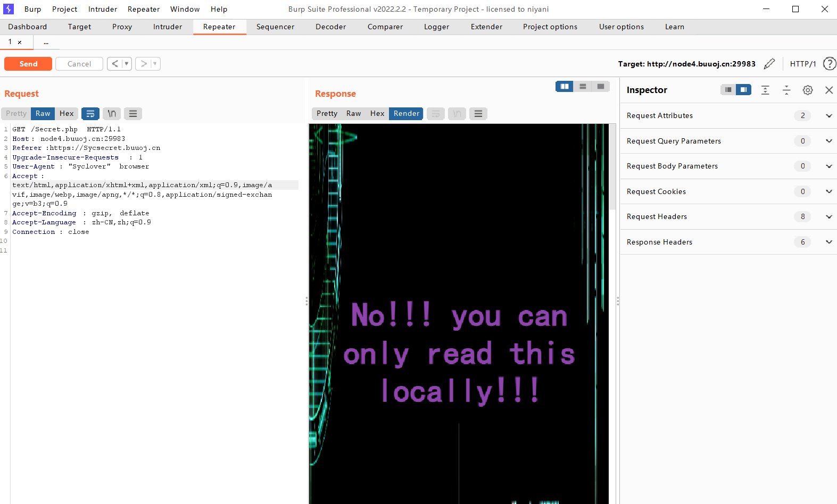Open the Window menu
The height and width of the screenshot is (504, 837).
point(185,9)
